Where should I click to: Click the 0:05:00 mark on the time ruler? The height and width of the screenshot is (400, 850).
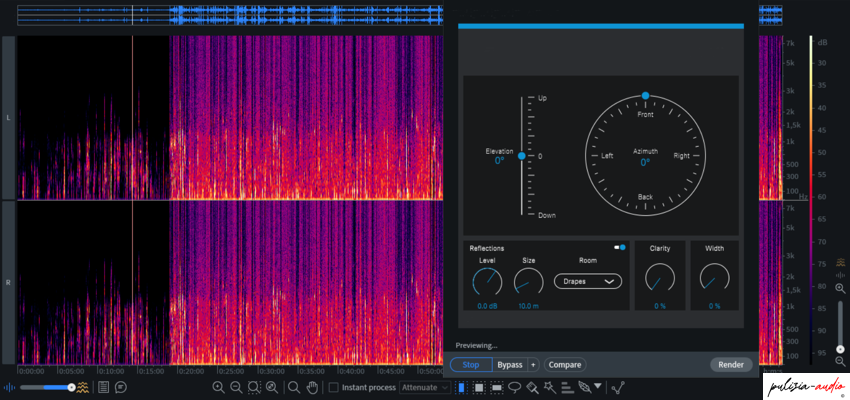click(x=69, y=371)
